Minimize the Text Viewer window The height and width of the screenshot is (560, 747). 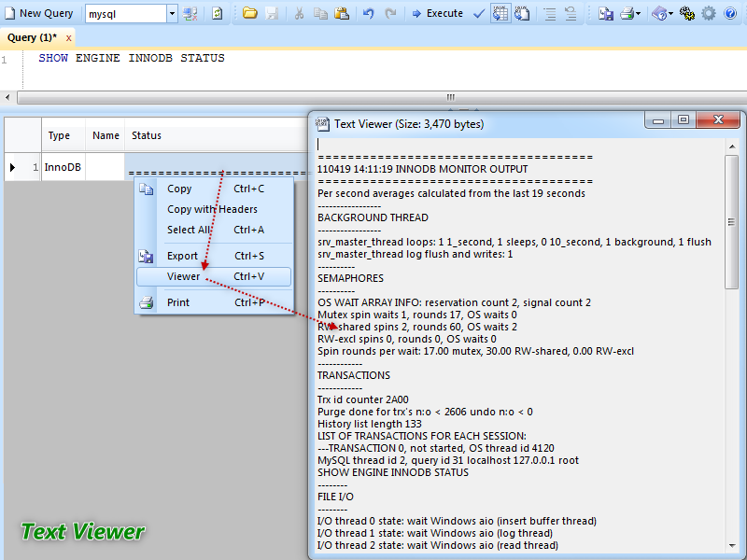tap(658, 120)
